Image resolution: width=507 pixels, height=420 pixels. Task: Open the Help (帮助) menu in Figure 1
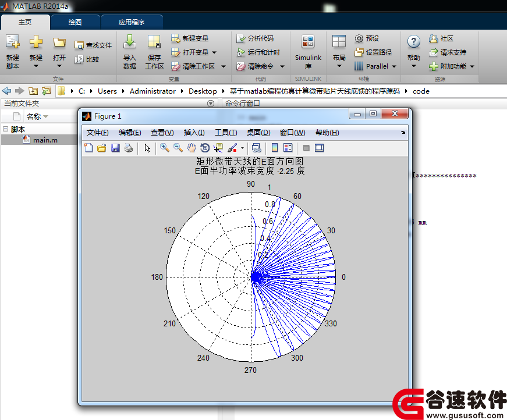coord(327,133)
